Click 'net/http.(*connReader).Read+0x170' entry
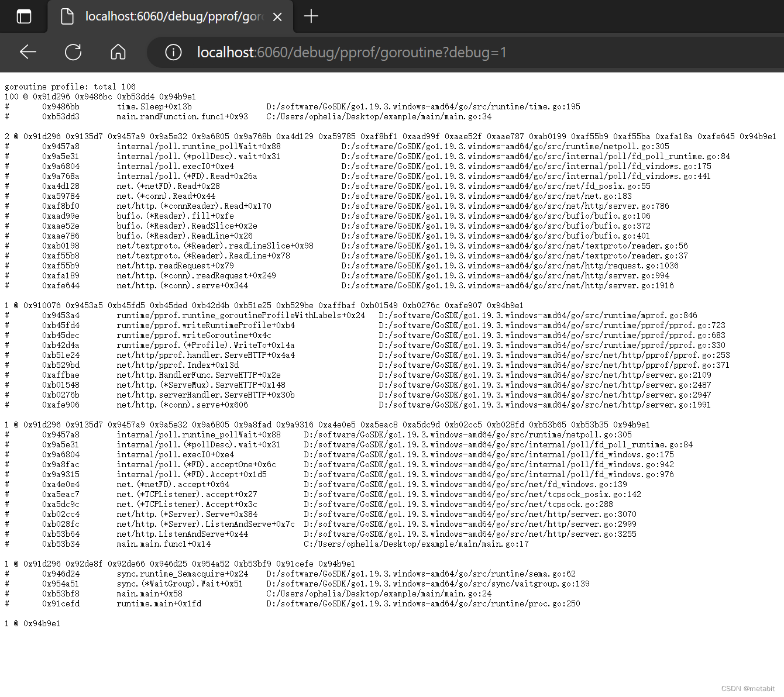 tap(194, 206)
